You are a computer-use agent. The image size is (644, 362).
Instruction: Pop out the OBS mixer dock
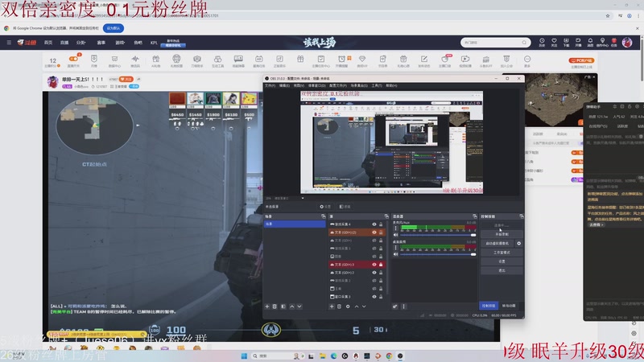point(474,216)
